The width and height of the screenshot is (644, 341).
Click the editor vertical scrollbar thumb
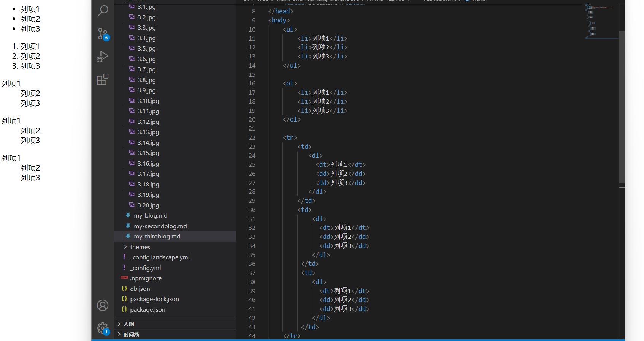[622, 106]
